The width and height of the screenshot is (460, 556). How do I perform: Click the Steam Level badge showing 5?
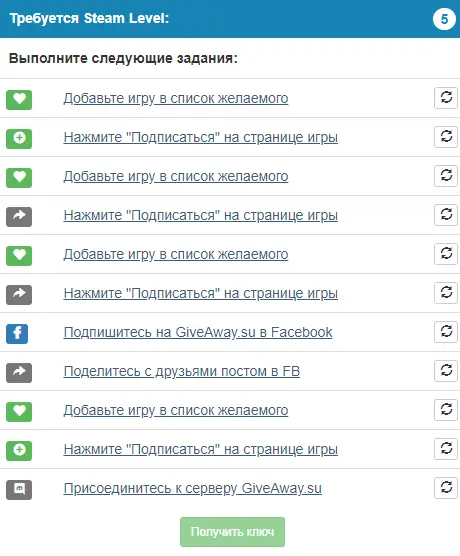point(444,19)
